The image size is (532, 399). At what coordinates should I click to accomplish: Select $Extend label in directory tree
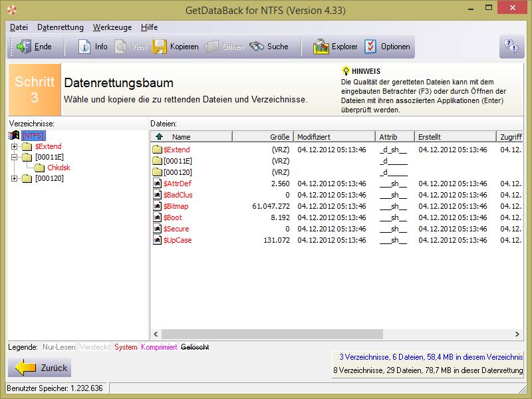[48, 146]
